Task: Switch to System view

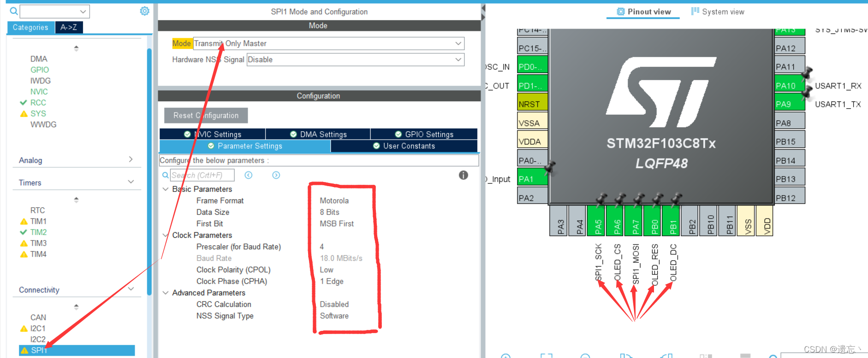Action: (718, 12)
